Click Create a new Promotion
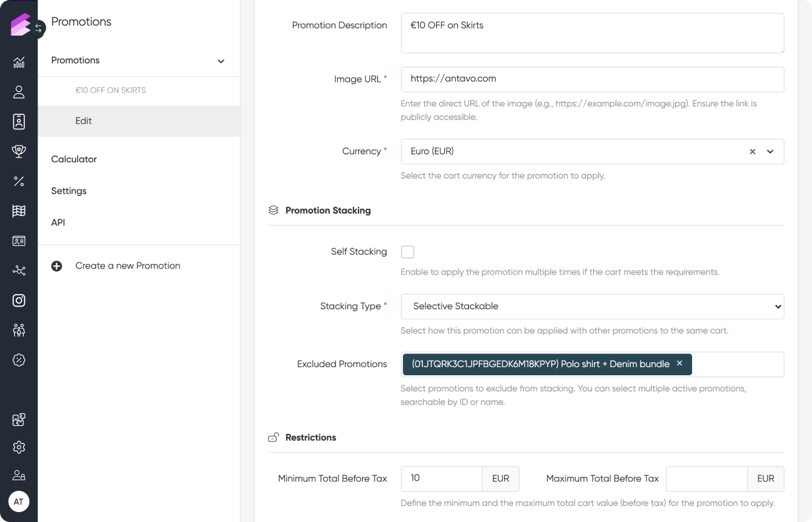The height and width of the screenshot is (522, 812). [x=127, y=266]
